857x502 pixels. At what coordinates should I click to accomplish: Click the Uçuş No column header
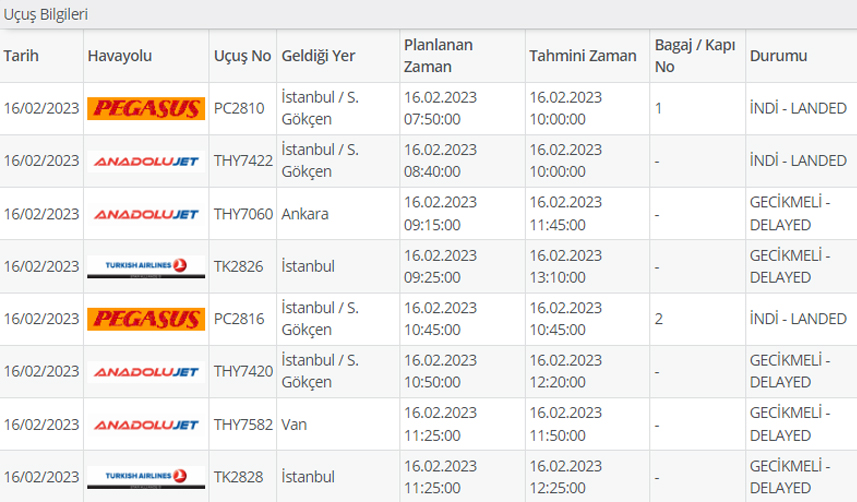242,56
